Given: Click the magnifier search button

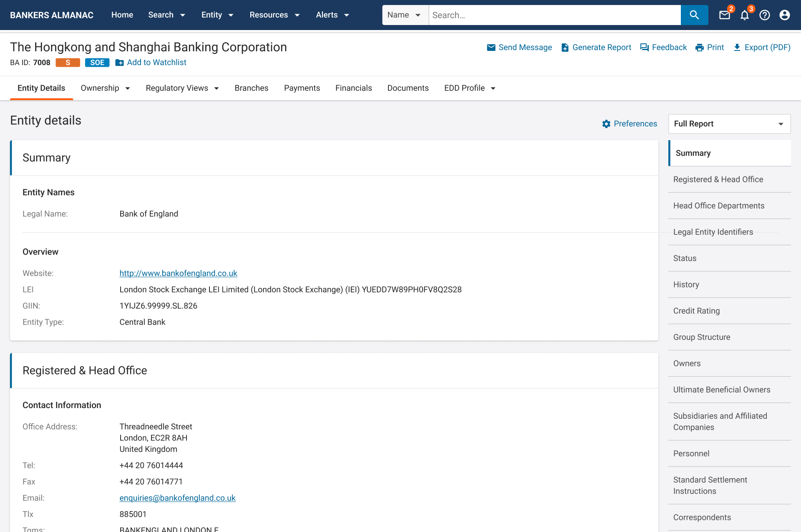Looking at the screenshot, I should pos(694,15).
